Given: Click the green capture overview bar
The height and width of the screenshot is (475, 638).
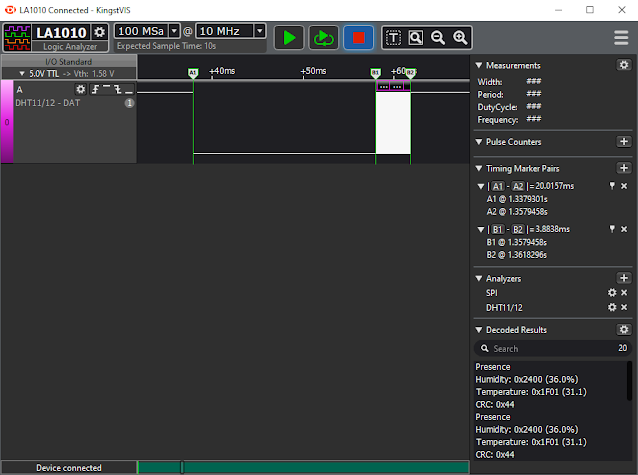Looking at the screenshot, I should point(304,467).
